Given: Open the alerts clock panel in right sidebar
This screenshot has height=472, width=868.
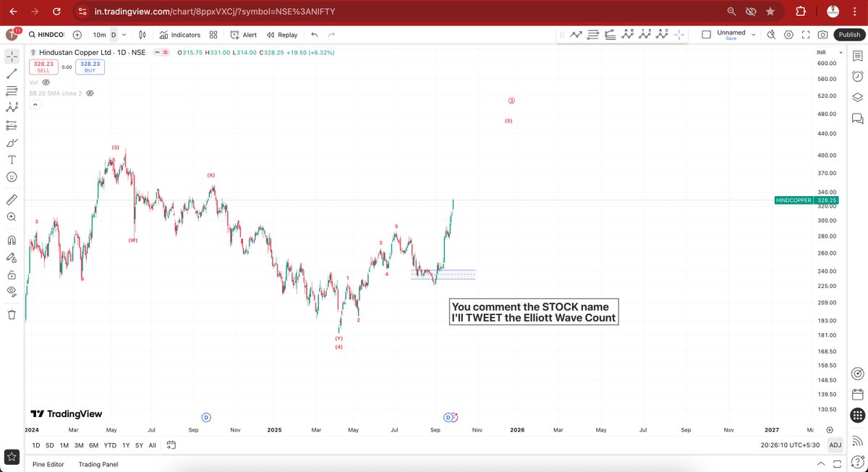Looking at the screenshot, I should (x=857, y=76).
